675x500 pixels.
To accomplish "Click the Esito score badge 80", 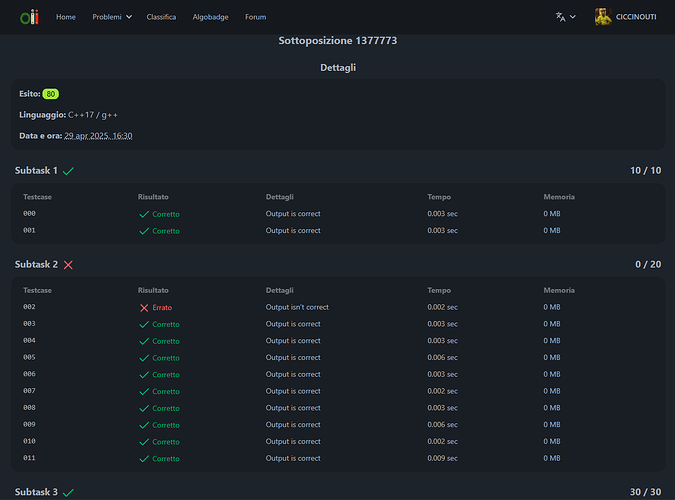I will coord(51,94).
